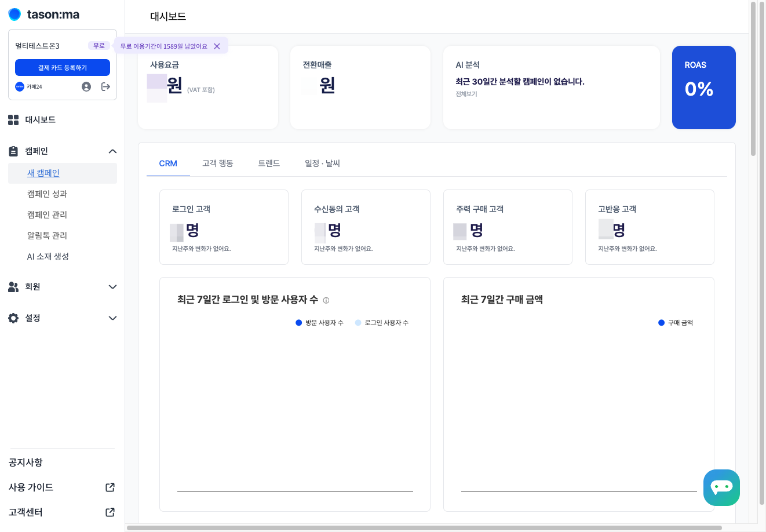766x532 pixels.
Task: Click 결제 카드 등록하기 button
Action: click(63, 68)
